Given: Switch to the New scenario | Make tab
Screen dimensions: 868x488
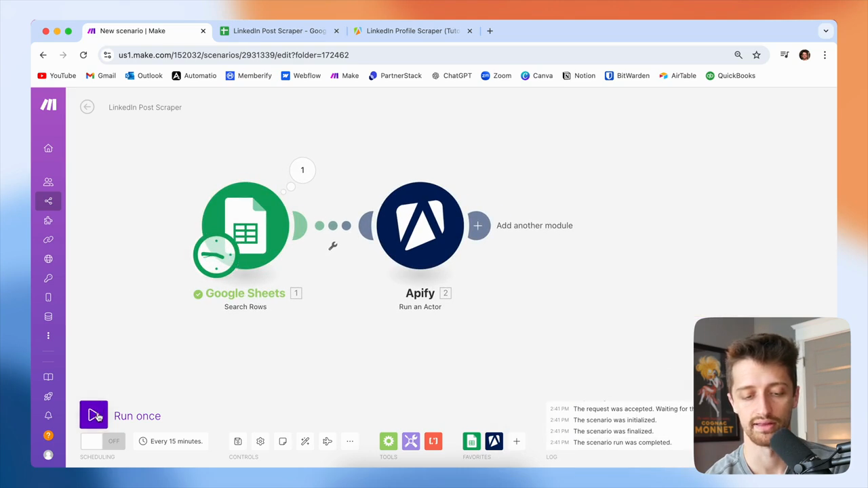Looking at the screenshot, I should (x=146, y=30).
